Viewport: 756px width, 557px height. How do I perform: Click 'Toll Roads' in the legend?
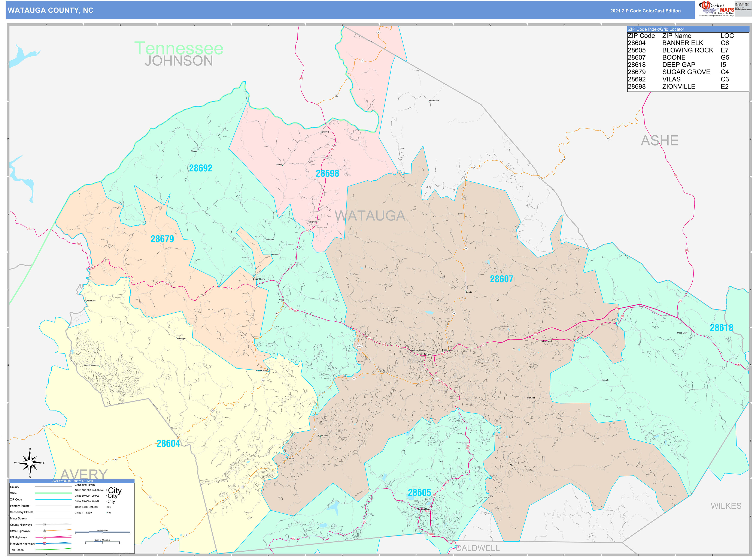17,550
